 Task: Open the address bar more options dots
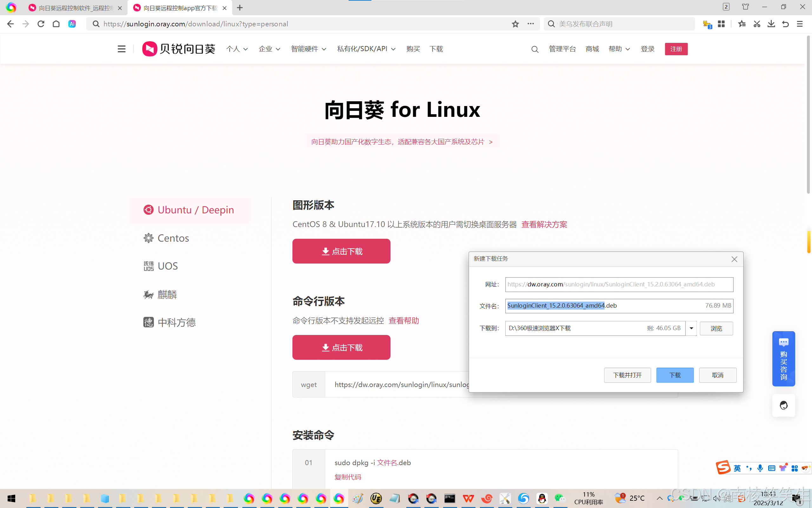coord(530,23)
